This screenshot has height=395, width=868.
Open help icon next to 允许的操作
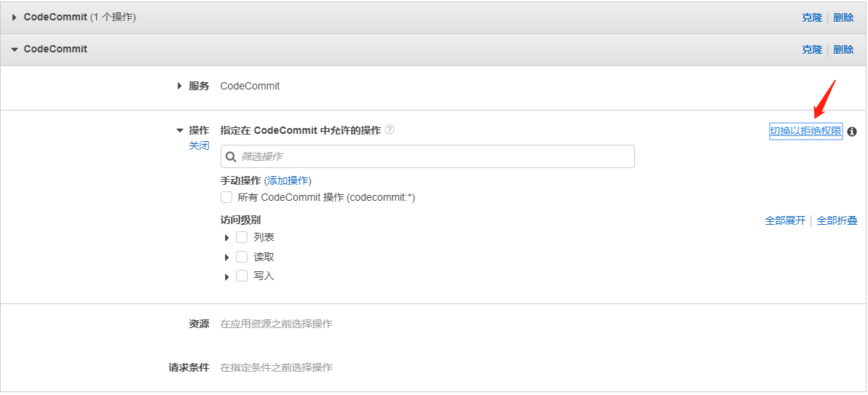pyautogui.click(x=390, y=129)
